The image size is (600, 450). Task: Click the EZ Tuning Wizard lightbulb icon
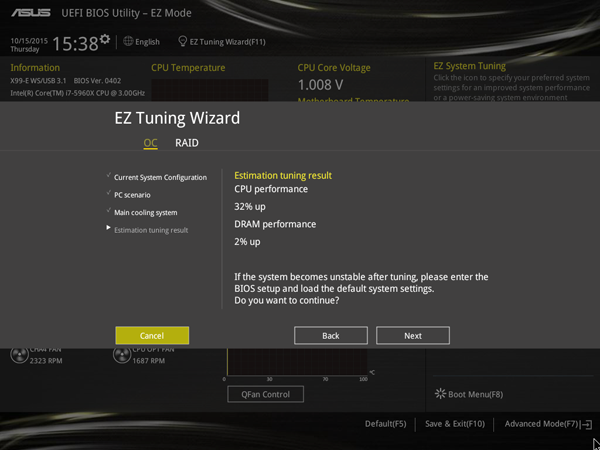[x=183, y=41]
